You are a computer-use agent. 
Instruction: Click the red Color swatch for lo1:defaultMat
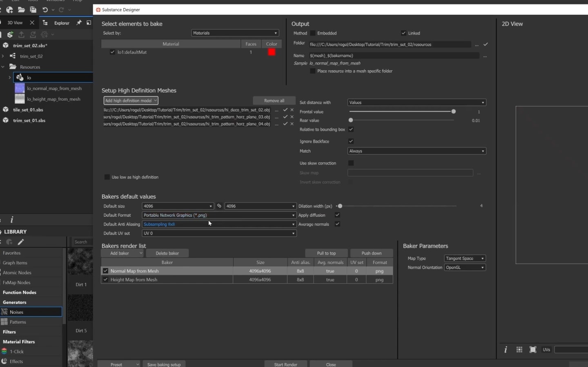[x=272, y=52]
